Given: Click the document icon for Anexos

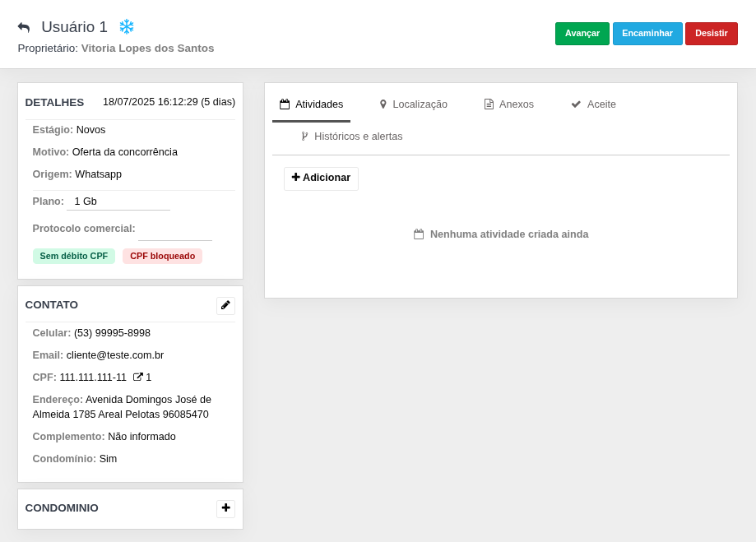Looking at the screenshot, I should 489,104.
